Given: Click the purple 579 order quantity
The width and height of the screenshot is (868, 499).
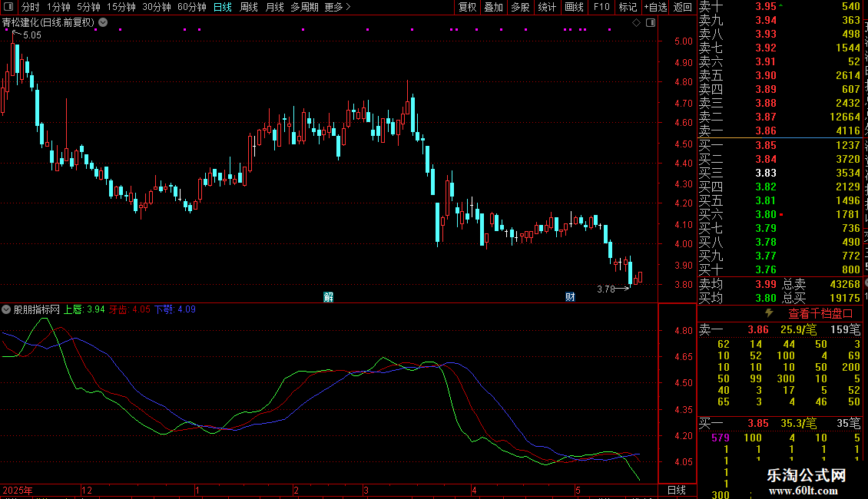Looking at the screenshot, I should pyautogui.click(x=721, y=438).
